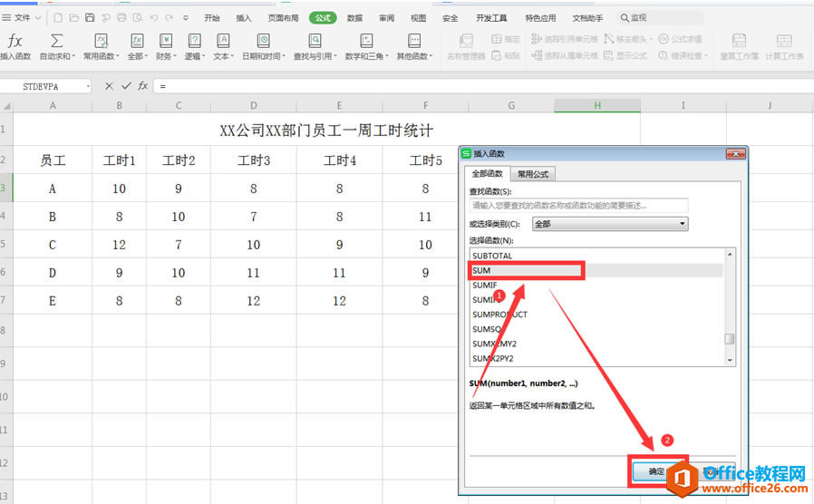Click the Open folder icon in quick access
This screenshot has height=504, width=814.
[x=73, y=17]
